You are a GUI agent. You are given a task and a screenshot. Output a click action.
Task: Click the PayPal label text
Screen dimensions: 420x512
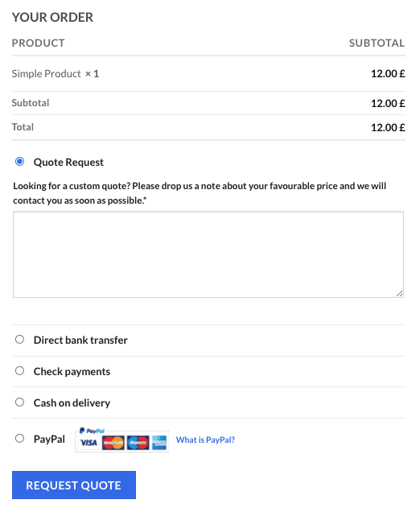(49, 440)
